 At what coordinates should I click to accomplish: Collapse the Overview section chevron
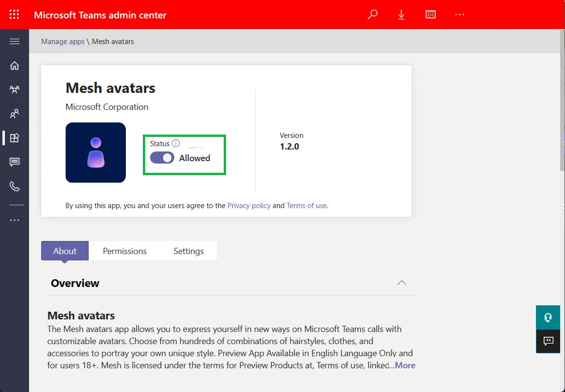coord(401,282)
